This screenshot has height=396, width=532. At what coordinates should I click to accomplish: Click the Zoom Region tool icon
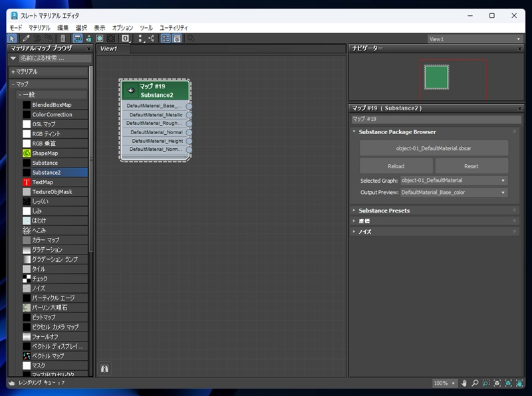coord(486,383)
